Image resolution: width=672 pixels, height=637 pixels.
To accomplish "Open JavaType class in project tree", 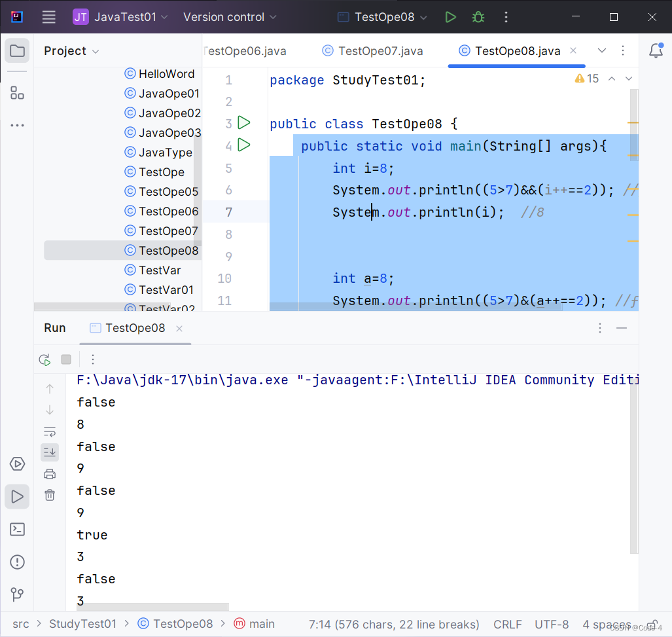I will 158,152.
